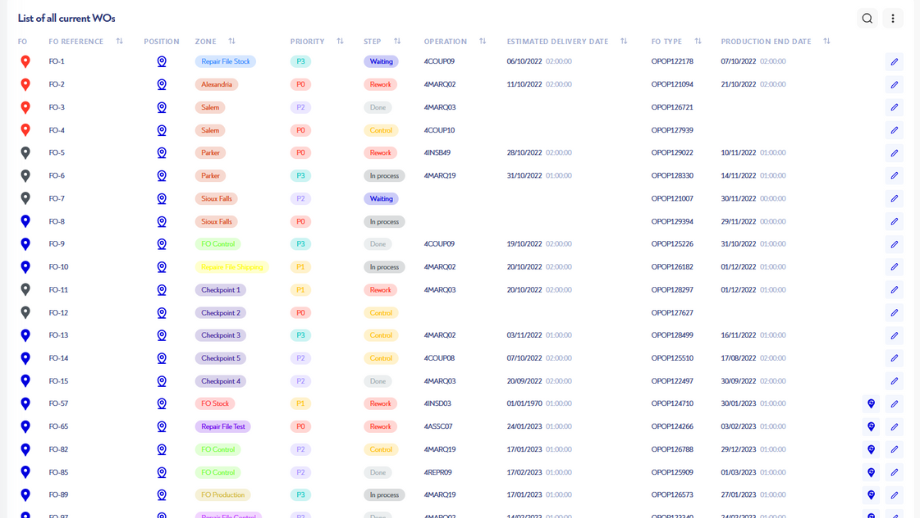The height and width of the screenshot is (518, 920).
Task: Open the FO-10 reference entry
Action: coord(58,267)
